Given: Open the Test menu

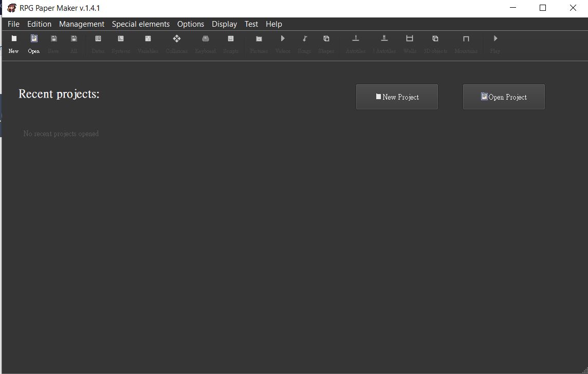Looking at the screenshot, I should [251, 24].
